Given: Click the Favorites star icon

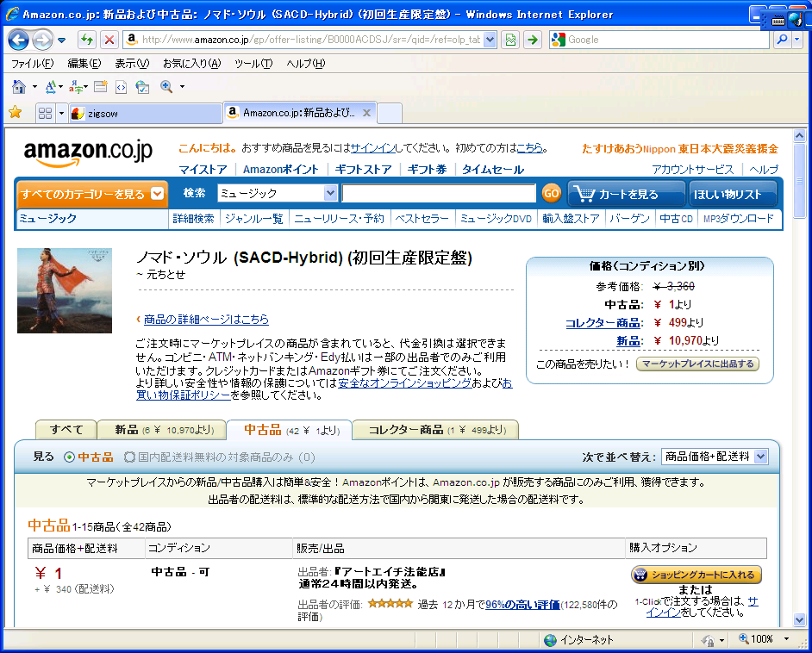Looking at the screenshot, I should pos(15,113).
